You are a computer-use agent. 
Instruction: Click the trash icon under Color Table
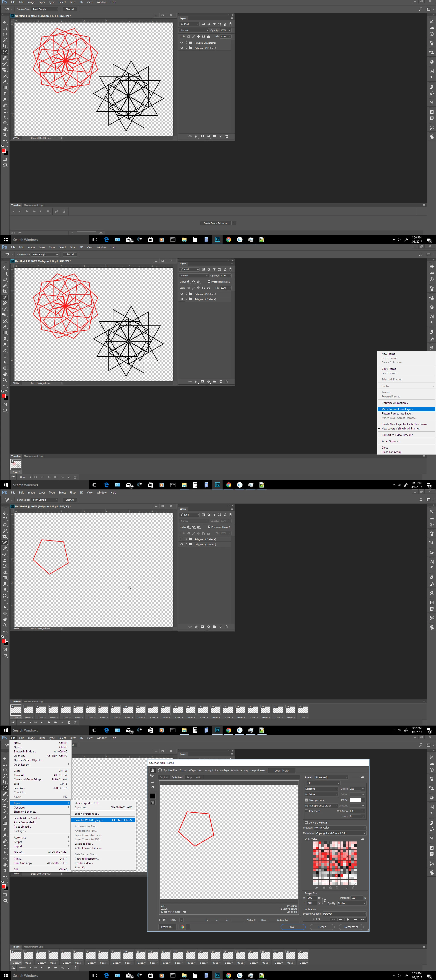[x=353, y=888]
